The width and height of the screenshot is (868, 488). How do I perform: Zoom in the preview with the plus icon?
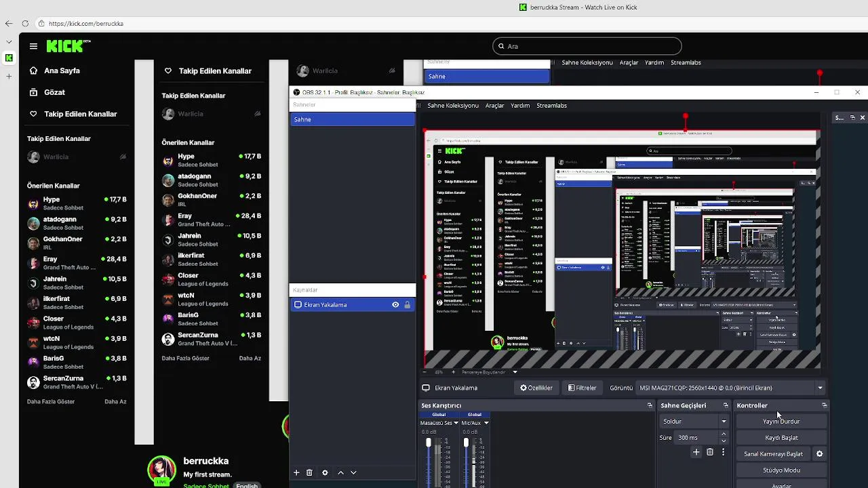[x=454, y=372]
